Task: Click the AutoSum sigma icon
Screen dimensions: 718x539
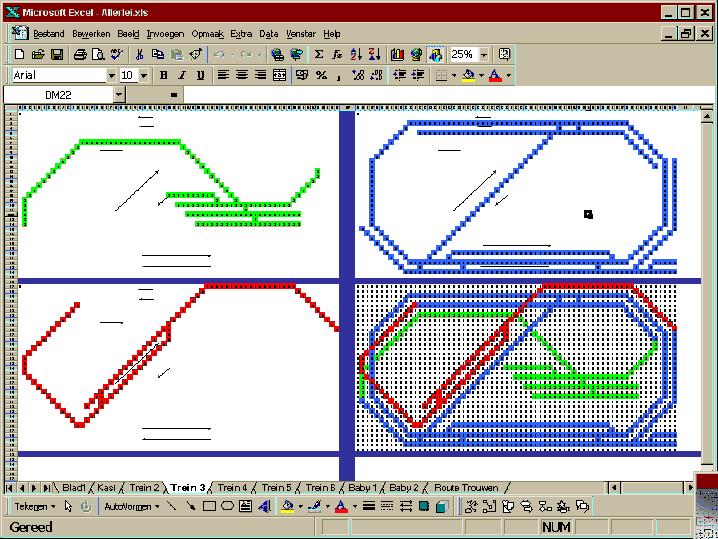Action: [x=319, y=54]
